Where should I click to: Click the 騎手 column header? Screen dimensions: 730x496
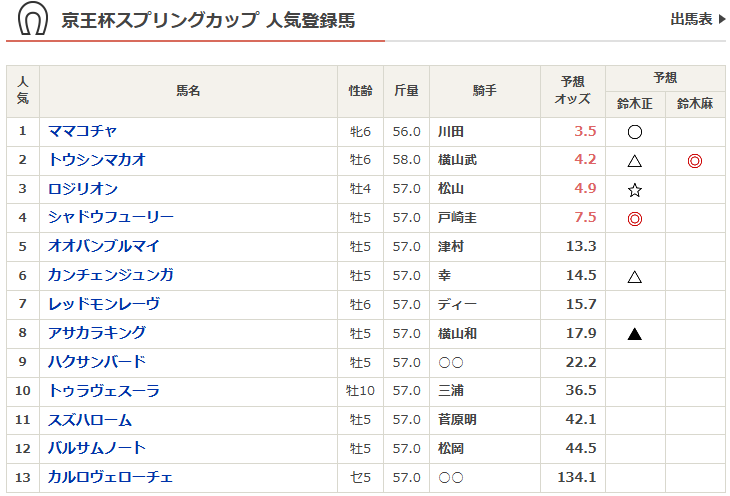pyautogui.click(x=485, y=91)
